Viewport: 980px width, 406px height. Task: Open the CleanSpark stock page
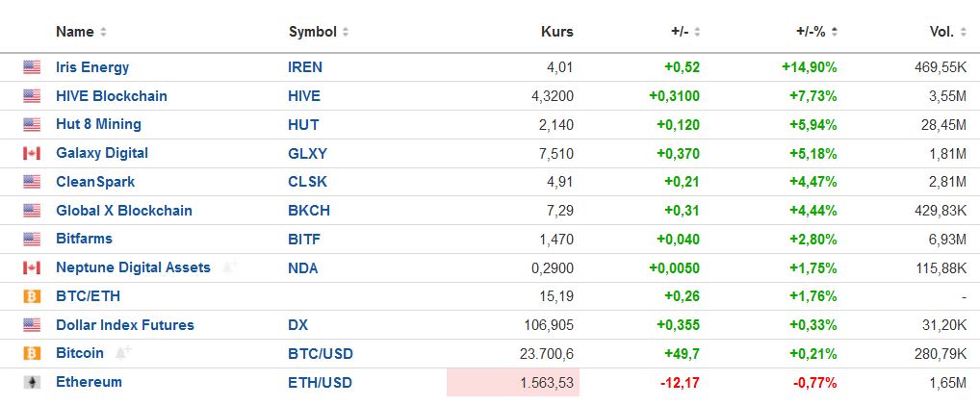pos(95,182)
